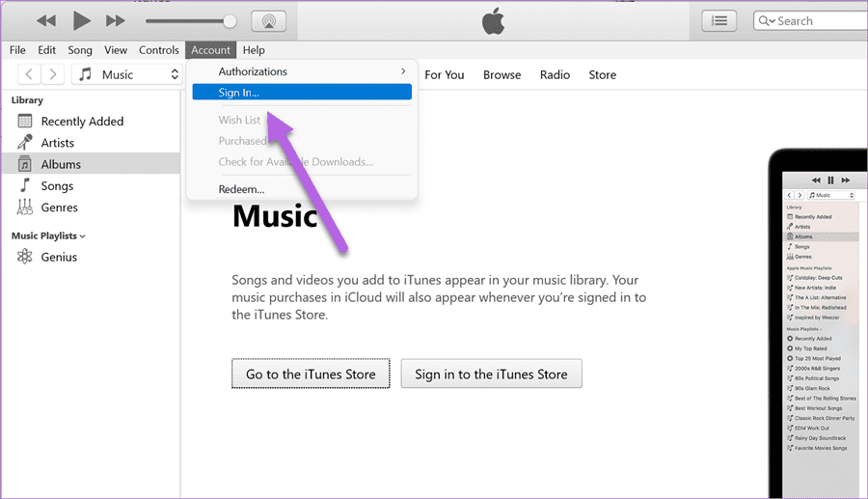
Task: Start playback with the play button
Action: coord(81,21)
